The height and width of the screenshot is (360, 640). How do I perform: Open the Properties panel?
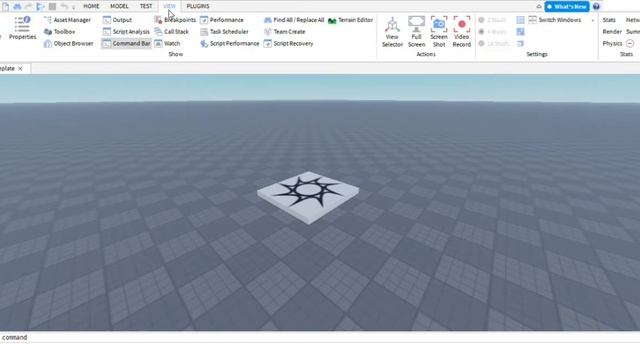[22, 28]
